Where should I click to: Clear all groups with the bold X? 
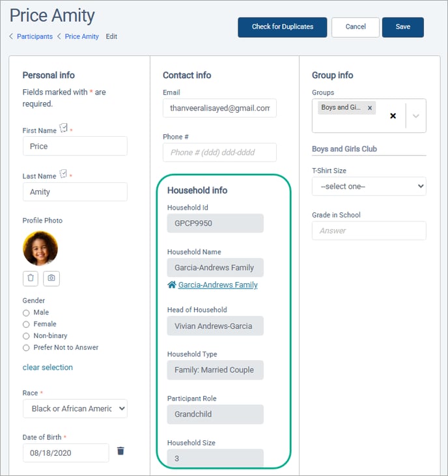coord(393,116)
